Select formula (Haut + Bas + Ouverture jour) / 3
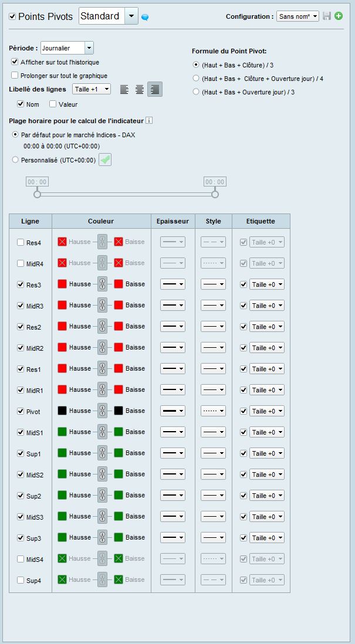Image resolution: width=355 pixels, height=644 pixels. [x=196, y=91]
